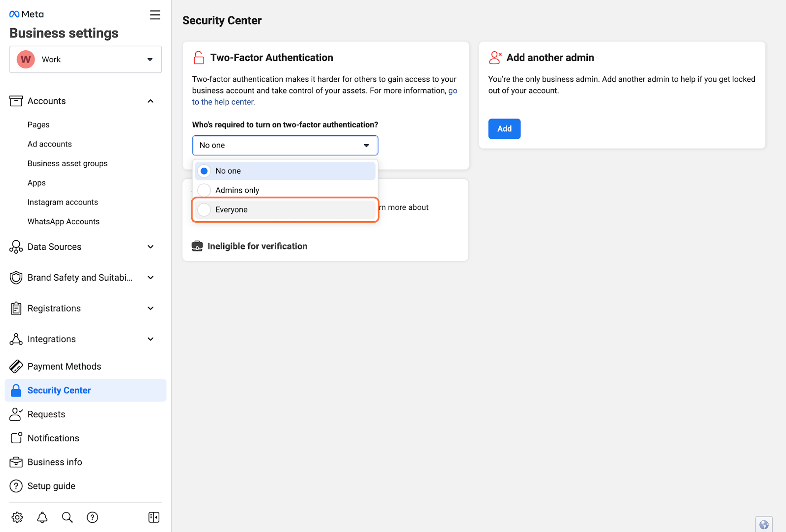Image resolution: width=786 pixels, height=532 pixels.
Task: Collapse the Accounts section
Action: (x=150, y=101)
